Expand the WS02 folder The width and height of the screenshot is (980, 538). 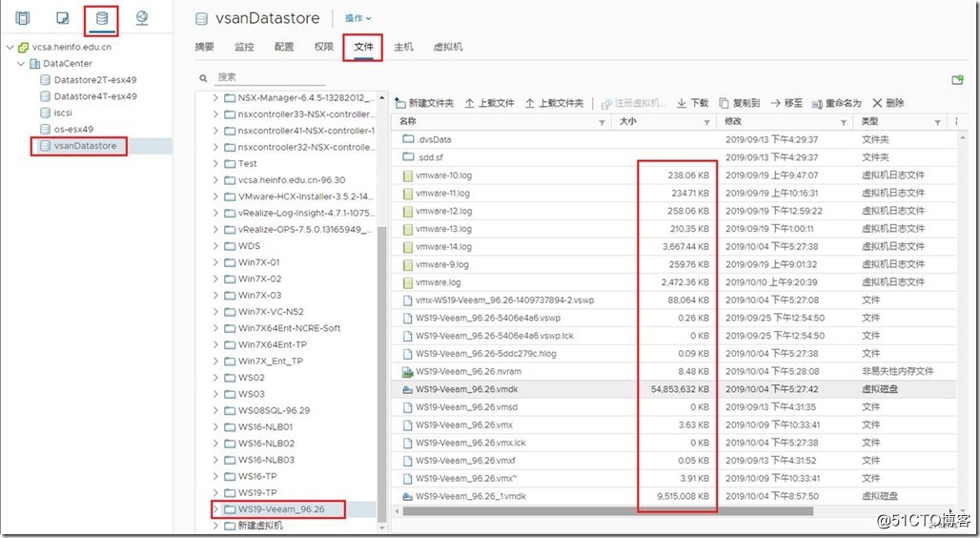[215, 377]
